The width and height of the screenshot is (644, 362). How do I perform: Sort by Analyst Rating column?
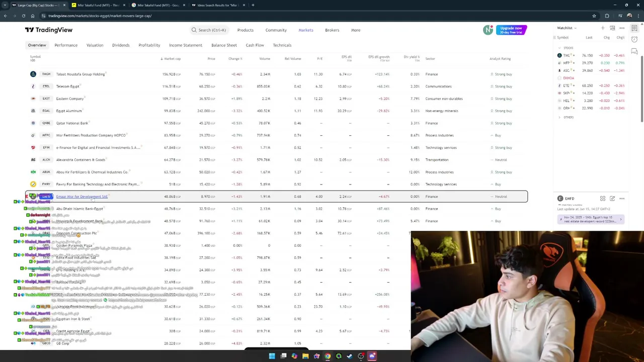pos(500,59)
